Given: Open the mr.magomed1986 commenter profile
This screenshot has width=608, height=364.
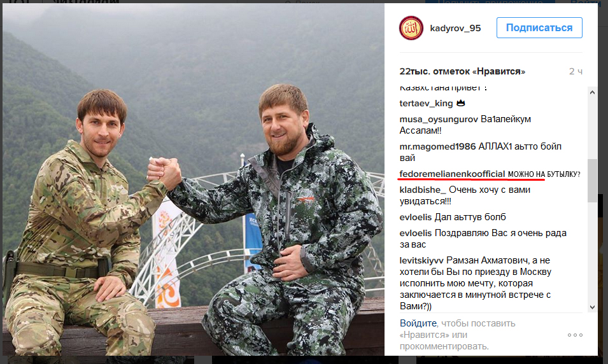Looking at the screenshot, I should [x=437, y=146].
